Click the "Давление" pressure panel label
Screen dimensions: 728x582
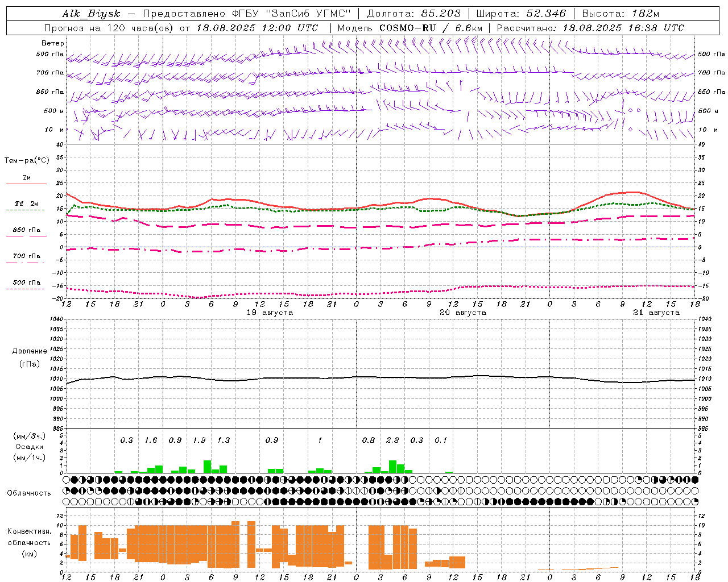coord(29,351)
